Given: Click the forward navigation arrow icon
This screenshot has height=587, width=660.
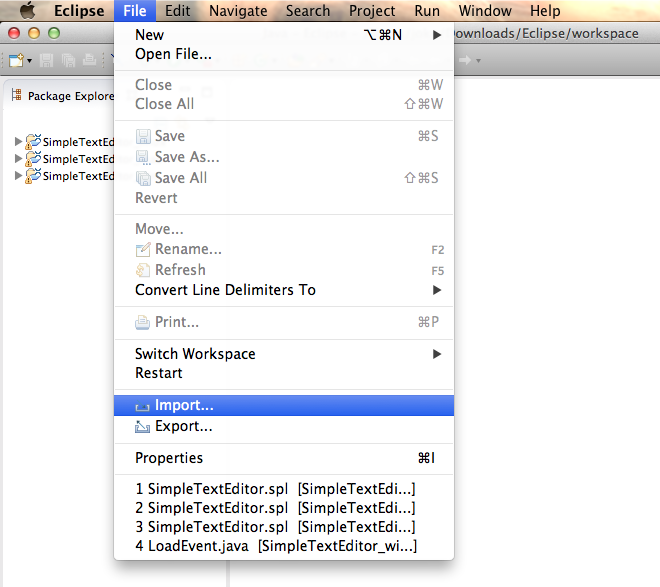Looking at the screenshot, I should 465,60.
